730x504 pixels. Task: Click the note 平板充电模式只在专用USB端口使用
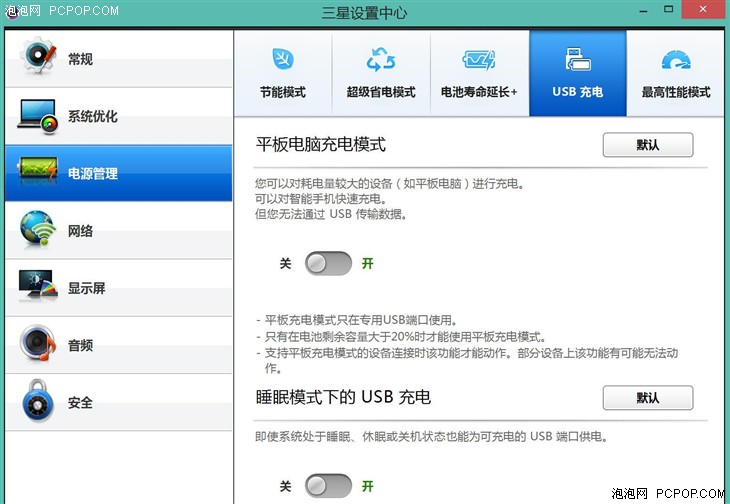[x=361, y=320]
